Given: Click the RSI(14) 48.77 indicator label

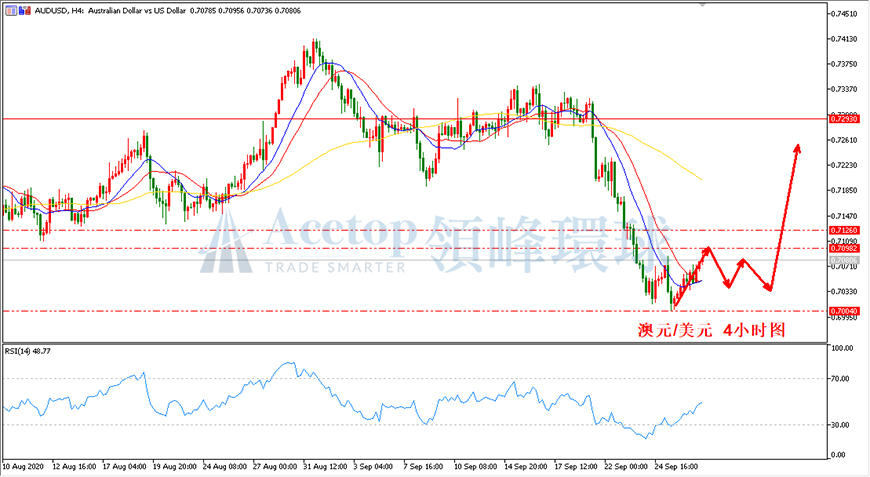Looking at the screenshot, I should point(28,351).
